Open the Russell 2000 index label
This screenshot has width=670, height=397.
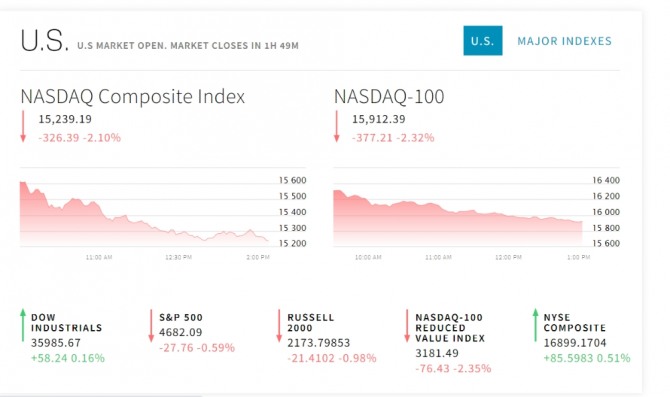coord(311,323)
